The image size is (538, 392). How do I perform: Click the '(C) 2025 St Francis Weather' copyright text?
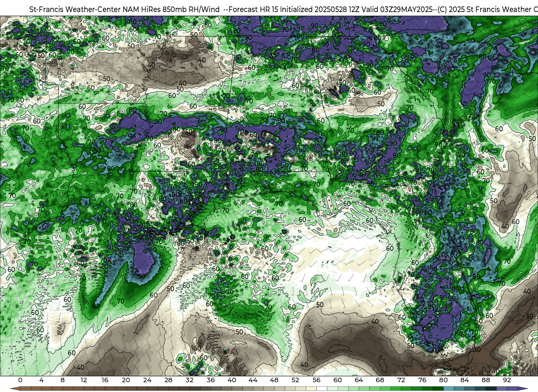pos(484,10)
